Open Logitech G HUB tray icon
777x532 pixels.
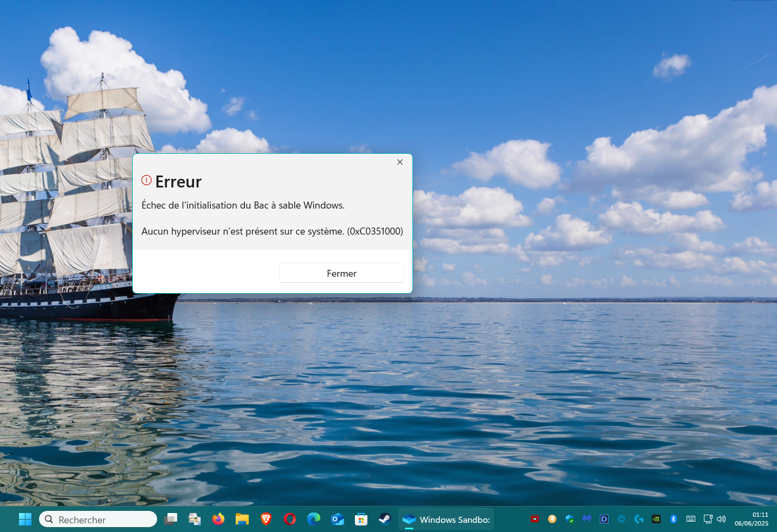[x=639, y=518]
